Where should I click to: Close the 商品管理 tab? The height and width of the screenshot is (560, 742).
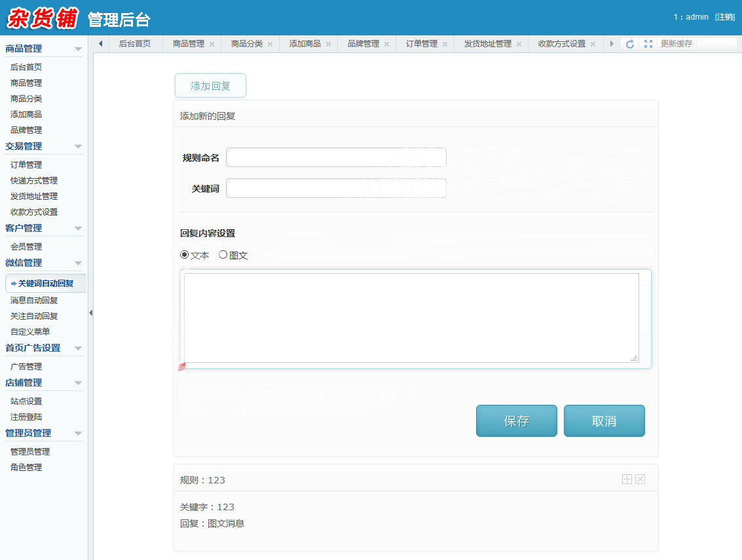click(212, 45)
